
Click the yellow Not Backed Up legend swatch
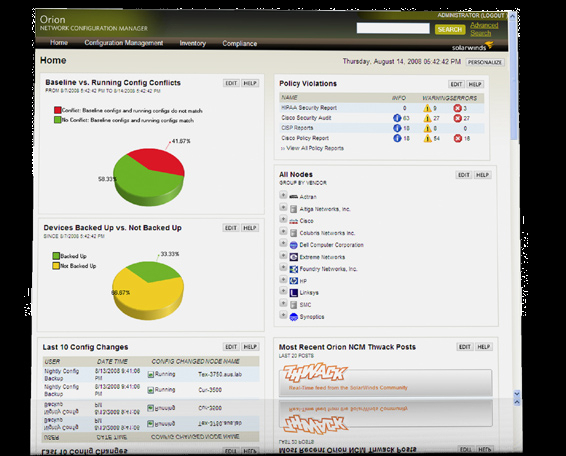56,266
